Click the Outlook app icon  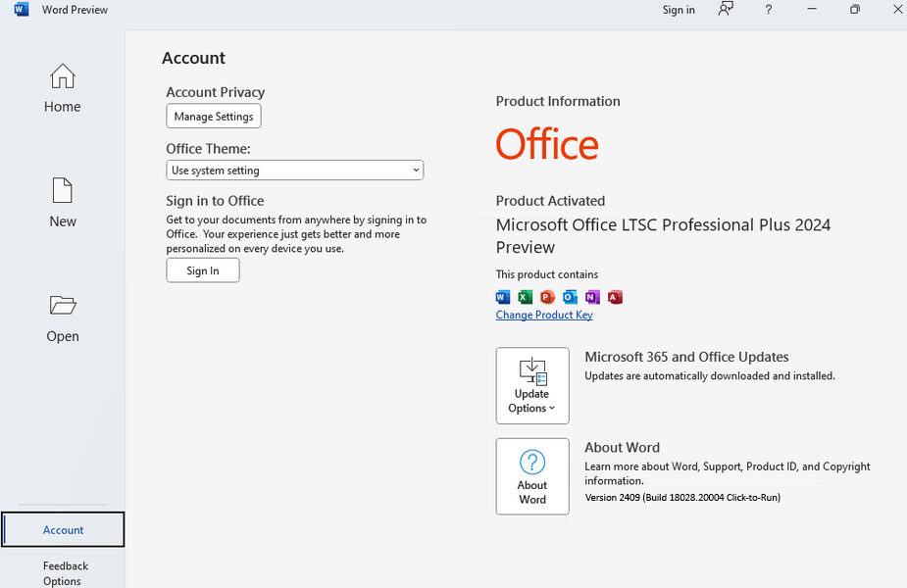click(571, 297)
